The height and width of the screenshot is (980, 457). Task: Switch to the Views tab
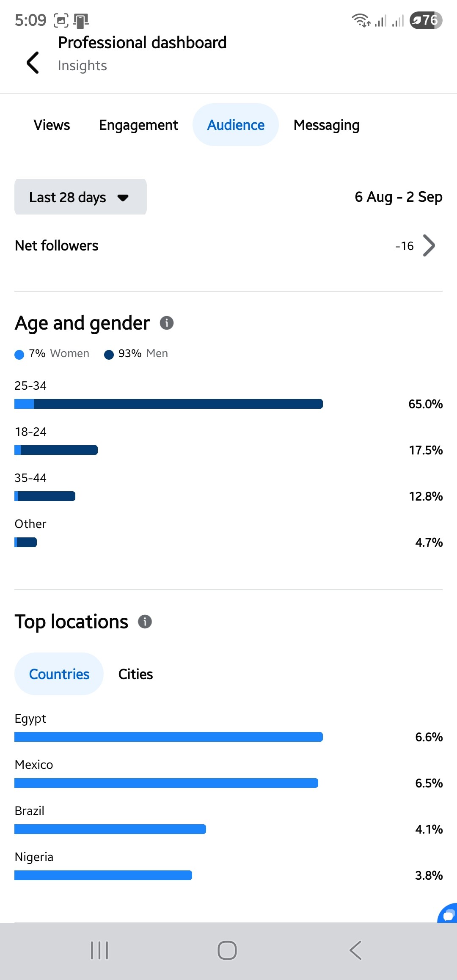click(x=52, y=125)
